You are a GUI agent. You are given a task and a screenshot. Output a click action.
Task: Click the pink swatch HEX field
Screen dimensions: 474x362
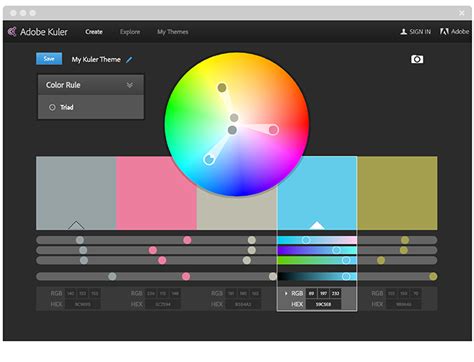coord(163,304)
